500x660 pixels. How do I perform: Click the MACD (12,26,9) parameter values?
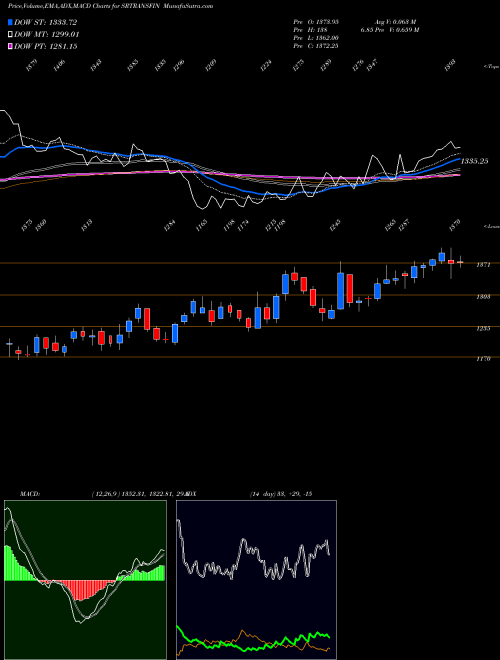coord(138,494)
